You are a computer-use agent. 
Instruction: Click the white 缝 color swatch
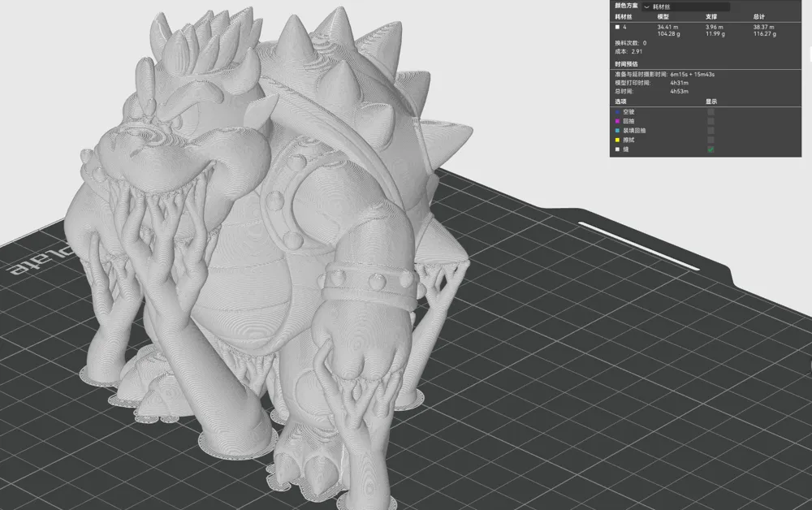(x=617, y=149)
